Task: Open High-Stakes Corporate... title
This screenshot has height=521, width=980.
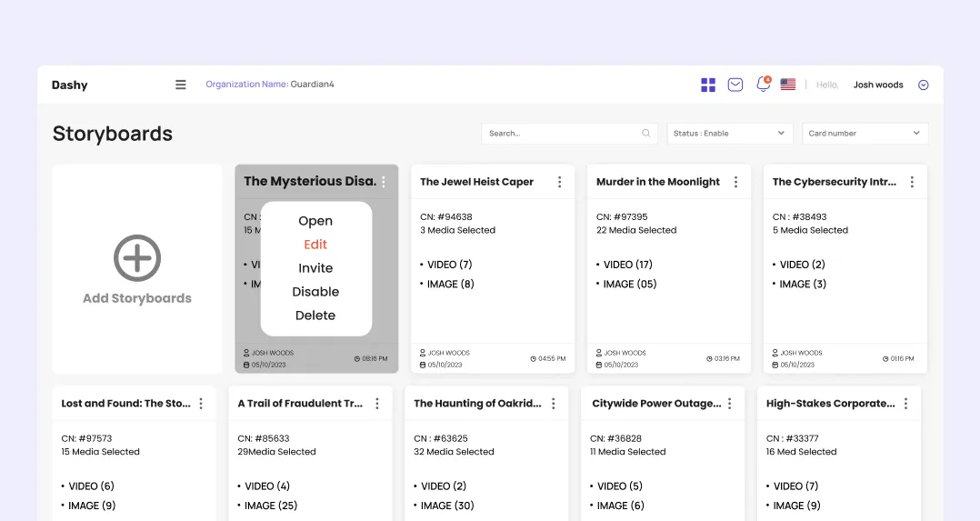Action: point(831,404)
